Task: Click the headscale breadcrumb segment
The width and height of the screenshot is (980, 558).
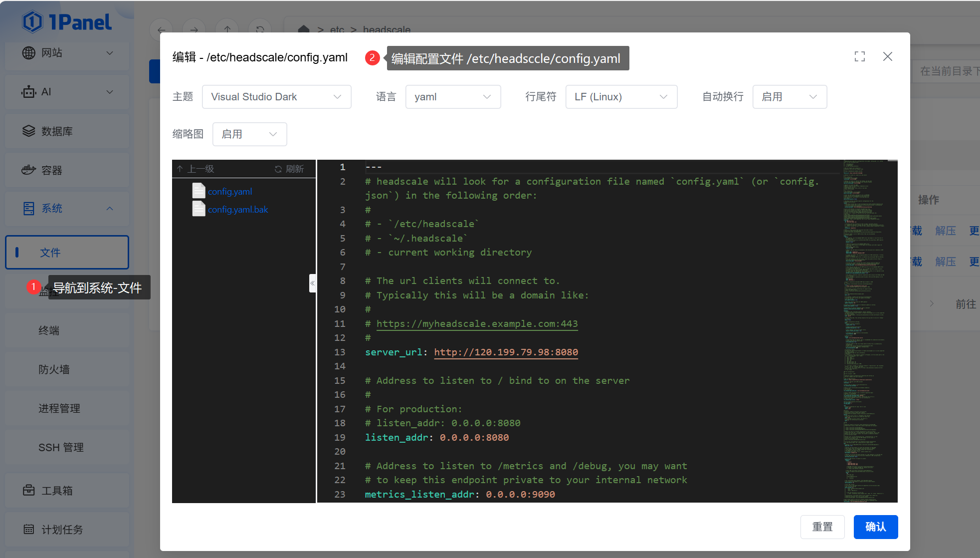Action: pyautogui.click(x=387, y=29)
